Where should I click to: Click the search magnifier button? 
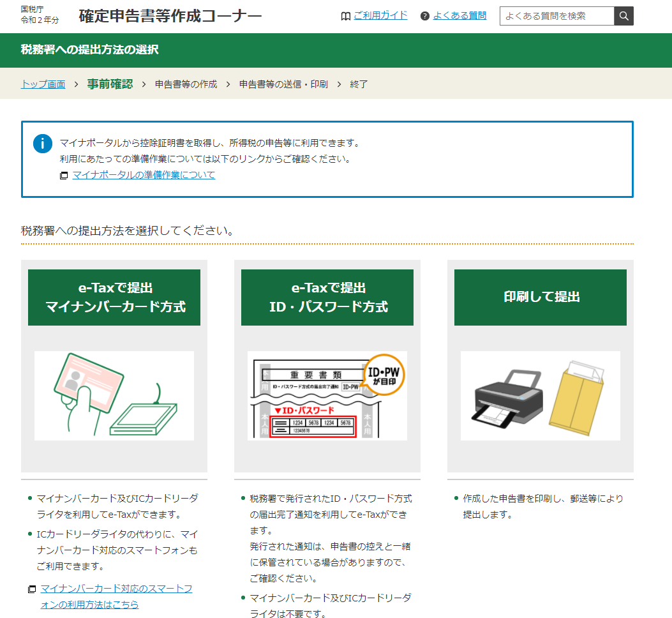[x=623, y=16]
